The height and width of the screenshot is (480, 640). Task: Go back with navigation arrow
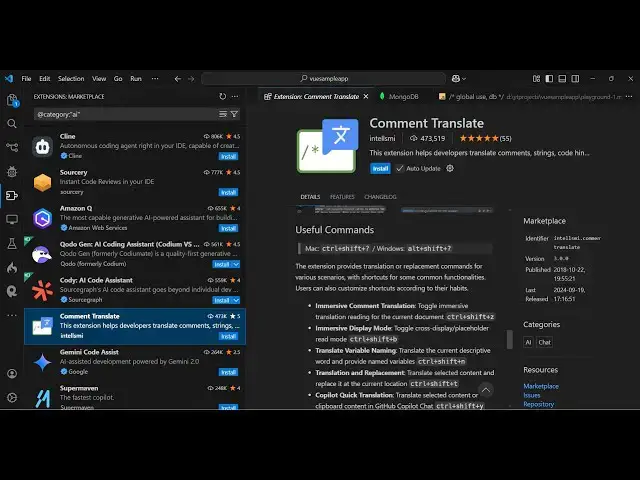click(x=178, y=79)
